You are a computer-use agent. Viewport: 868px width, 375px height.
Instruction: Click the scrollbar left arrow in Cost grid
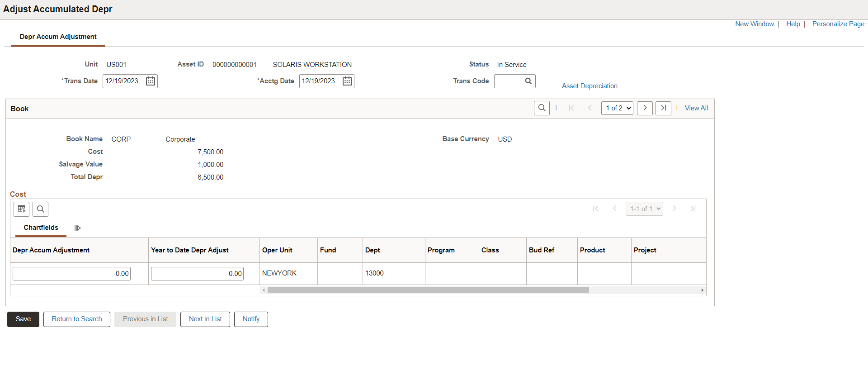[x=264, y=290]
